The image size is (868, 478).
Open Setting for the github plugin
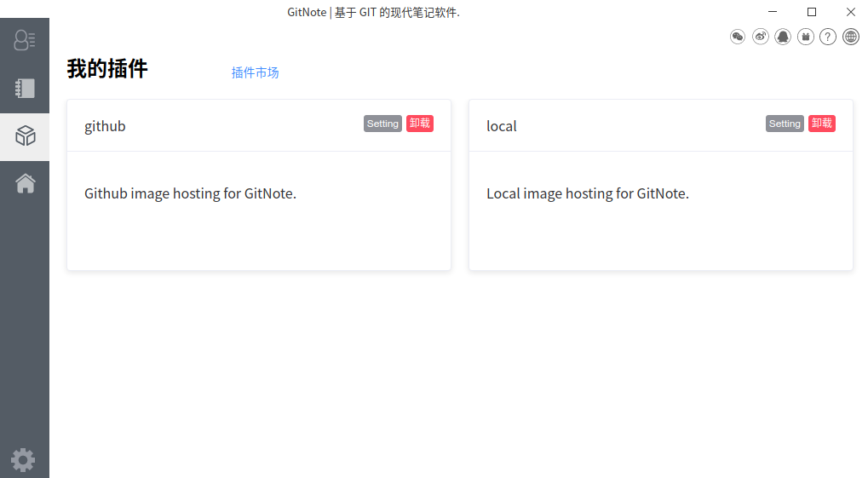point(382,124)
